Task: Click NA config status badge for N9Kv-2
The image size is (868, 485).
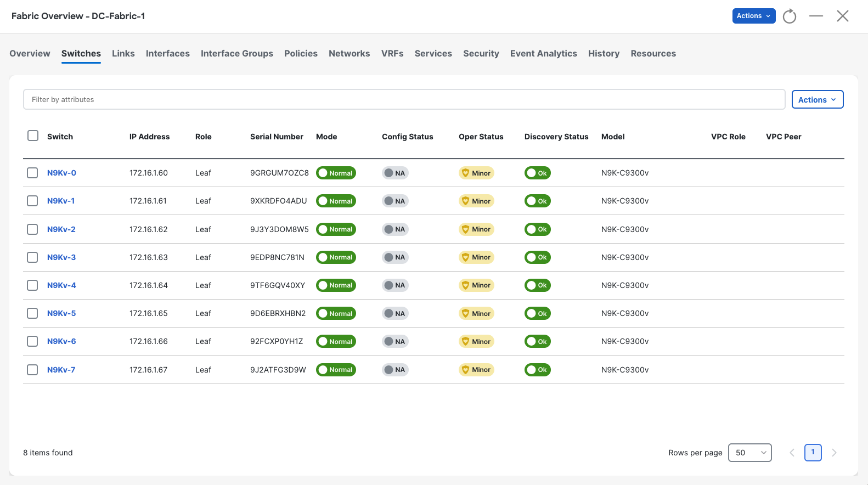Action: click(x=395, y=229)
